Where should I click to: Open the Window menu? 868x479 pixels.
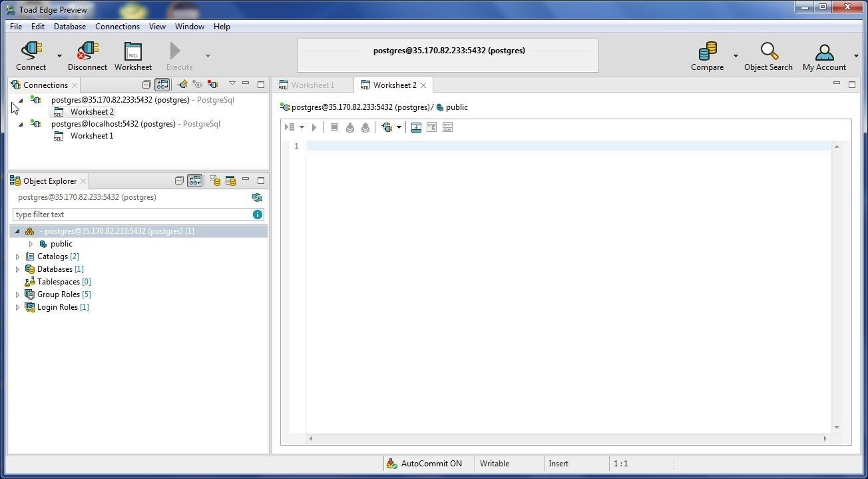190,27
